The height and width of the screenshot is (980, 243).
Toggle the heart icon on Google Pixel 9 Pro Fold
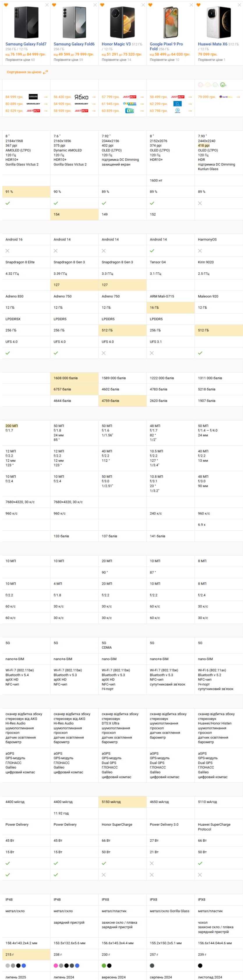coord(150,5)
